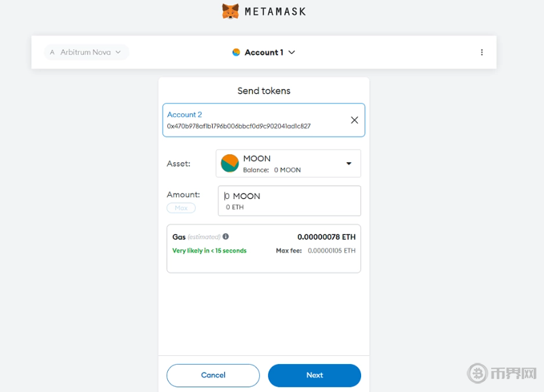Viewport: 544px width, 392px height.
Task: Click the Next button
Action: tap(314, 375)
